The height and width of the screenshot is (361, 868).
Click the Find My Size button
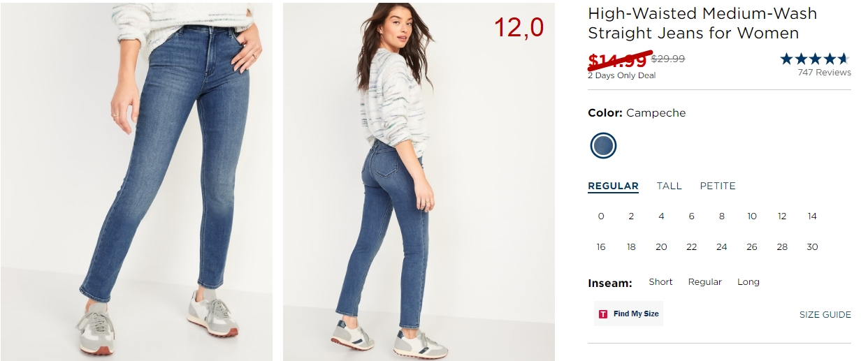[x=628, y=314]
